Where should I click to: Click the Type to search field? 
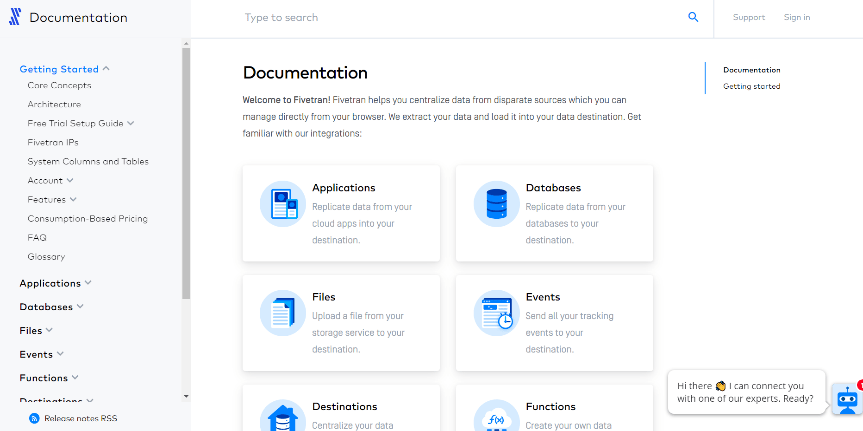click(x=462, y=18)
